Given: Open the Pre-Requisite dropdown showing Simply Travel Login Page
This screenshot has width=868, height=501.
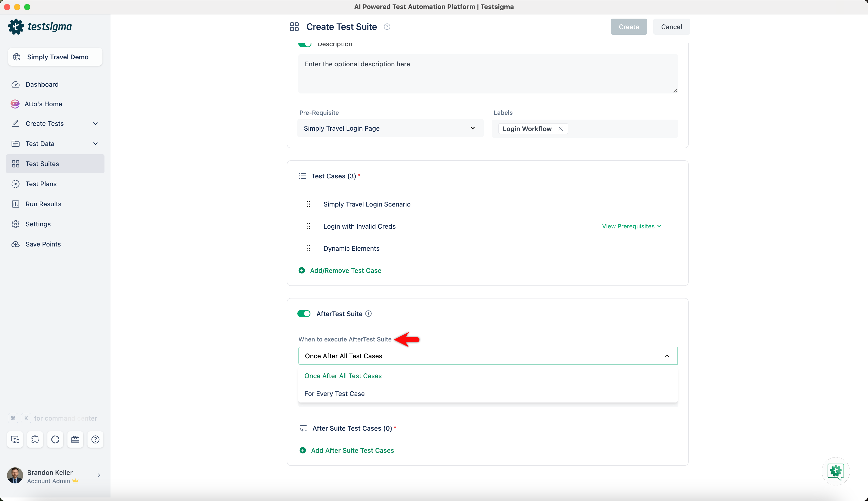Looking at the screenshot, I should pyautogui.click(x=390, y=128).
